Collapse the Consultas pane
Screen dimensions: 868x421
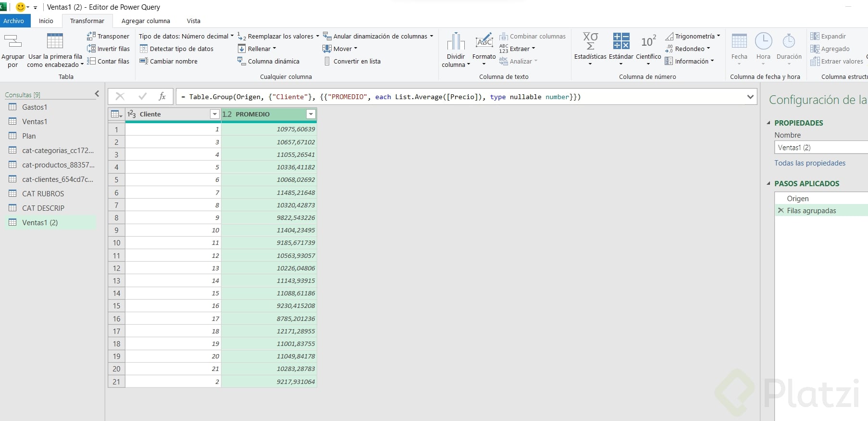click(x=97, y=94)
